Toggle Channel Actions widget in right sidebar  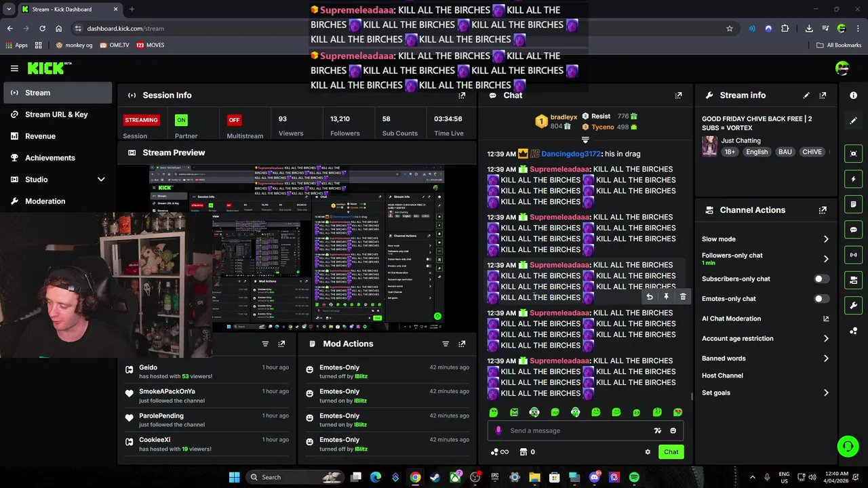tap(853, 280)
